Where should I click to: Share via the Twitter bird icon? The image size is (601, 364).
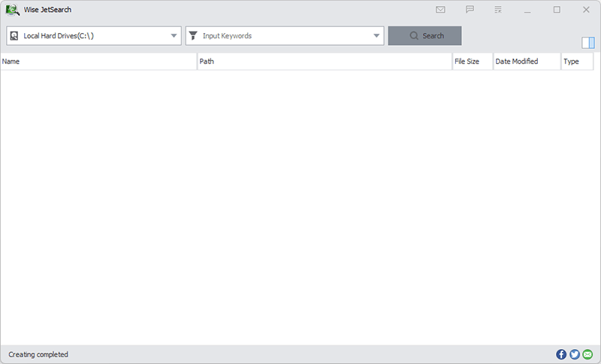pos(575,354)
